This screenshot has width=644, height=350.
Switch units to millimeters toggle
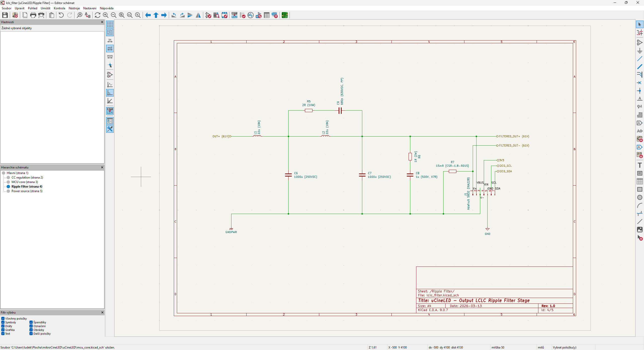point(110,57)
